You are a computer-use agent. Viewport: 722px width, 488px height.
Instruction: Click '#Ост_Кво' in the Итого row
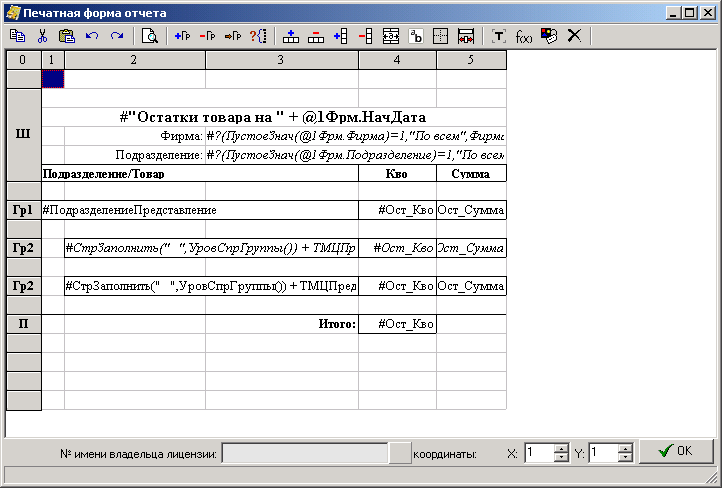[397, 324]
